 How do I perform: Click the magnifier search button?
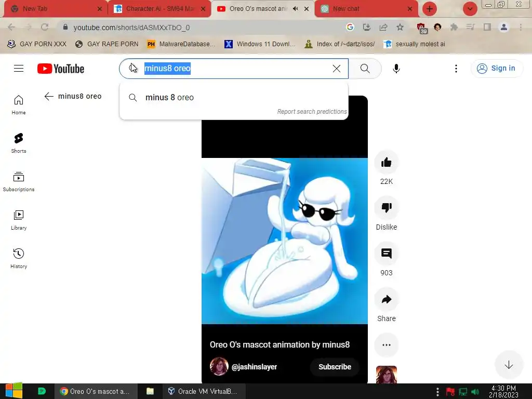(365, 69)
